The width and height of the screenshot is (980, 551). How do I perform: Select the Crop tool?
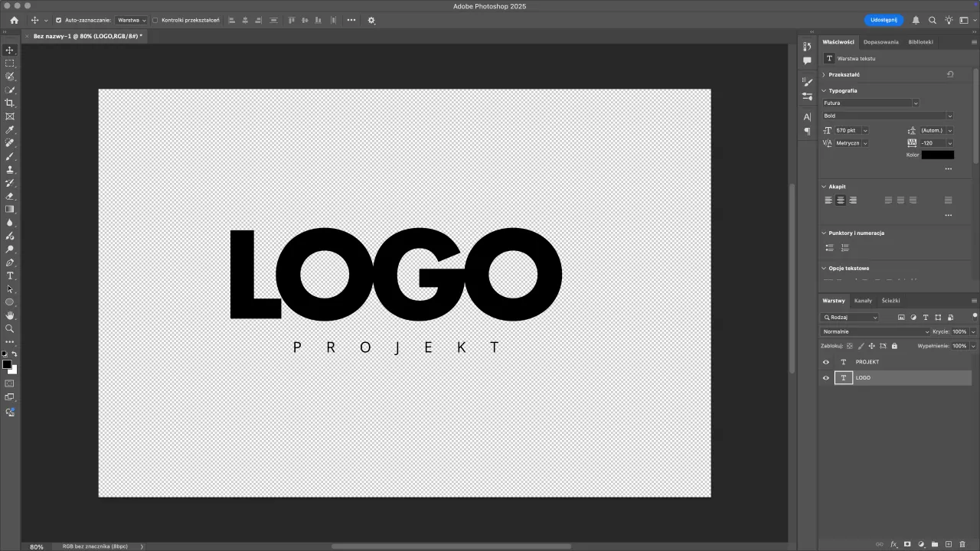10,103
